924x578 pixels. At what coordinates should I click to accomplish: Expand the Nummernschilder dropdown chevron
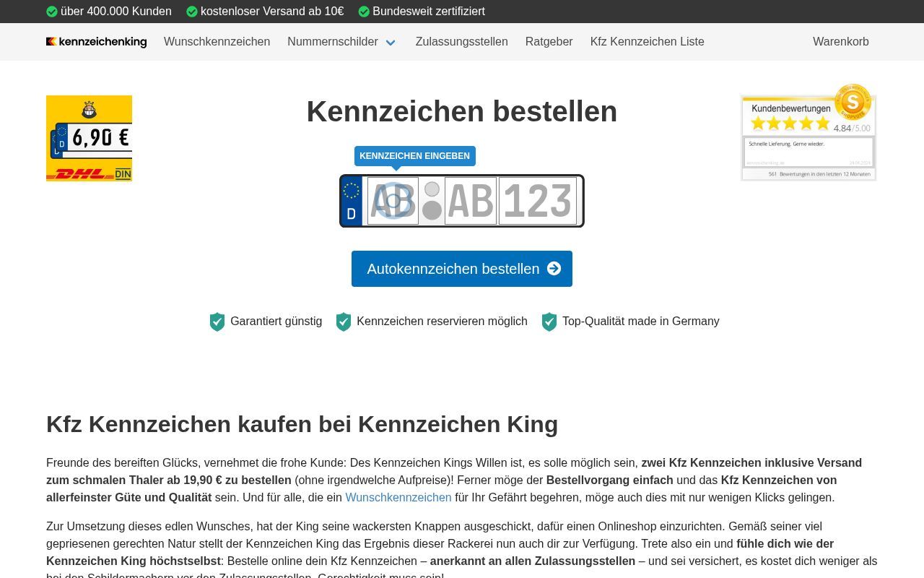pyautogui.click(x=391, y=43)
